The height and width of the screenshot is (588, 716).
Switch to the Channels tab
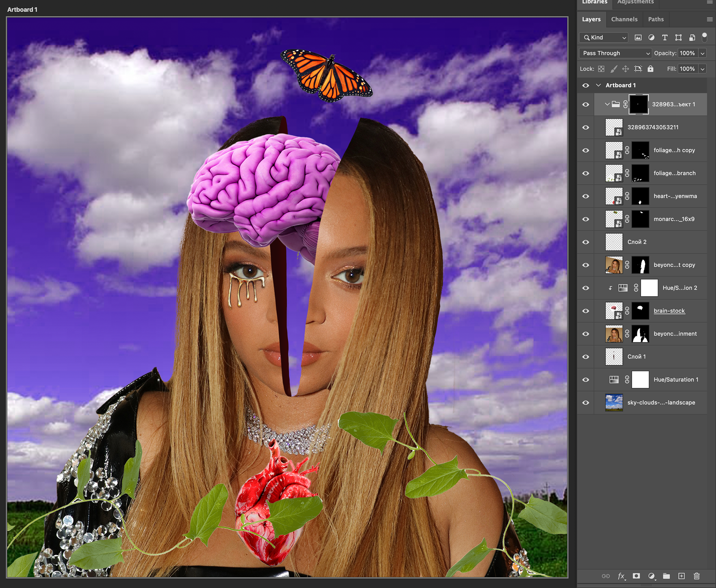624,19
